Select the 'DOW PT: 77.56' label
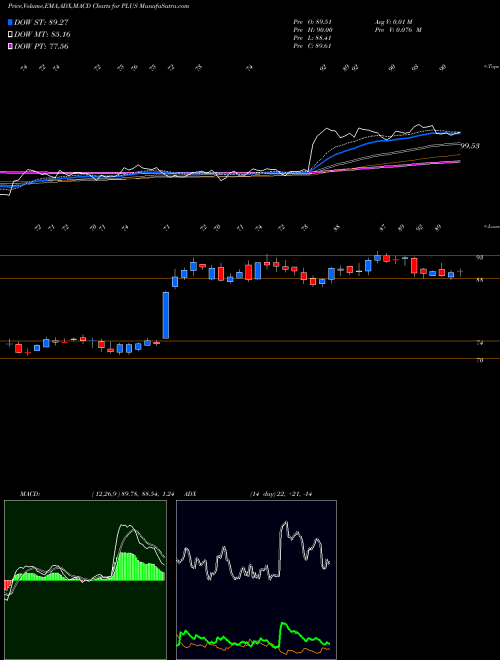The height and width of the screenshot is (660, 500). (x=41, y=46)
